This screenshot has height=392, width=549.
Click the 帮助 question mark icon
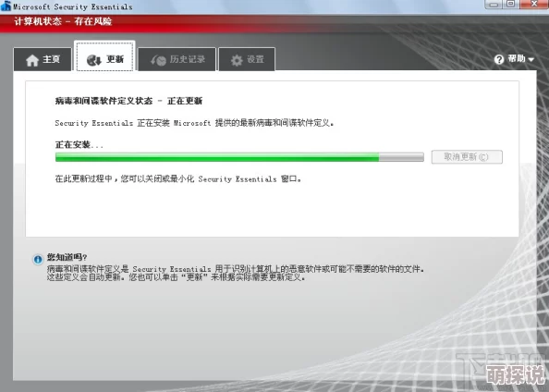(499, 59)
